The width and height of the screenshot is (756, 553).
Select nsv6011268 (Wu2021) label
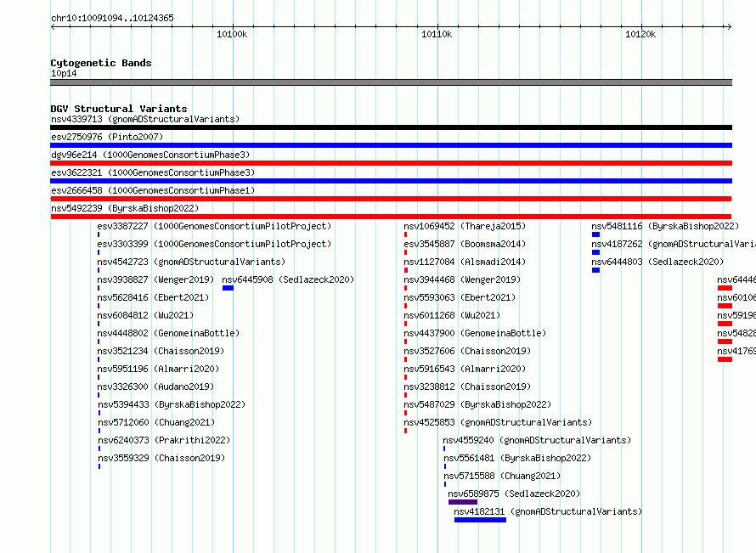tap(452, 315)
